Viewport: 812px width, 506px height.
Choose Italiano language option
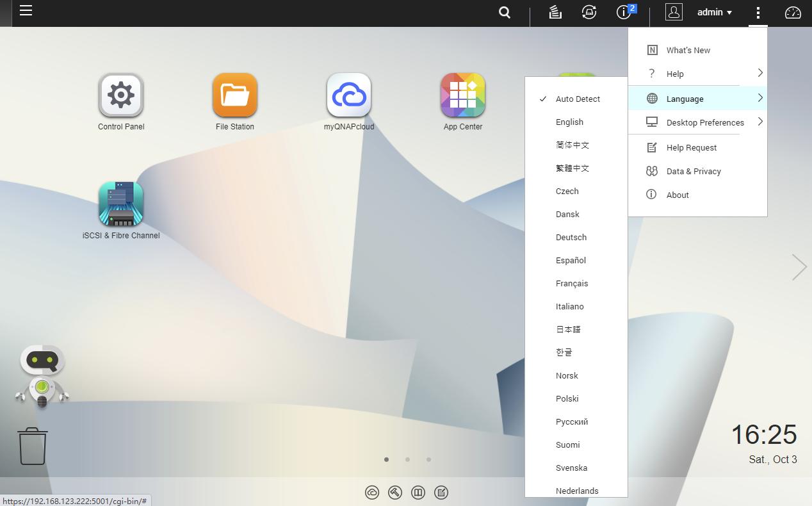(x=576, y=306)
